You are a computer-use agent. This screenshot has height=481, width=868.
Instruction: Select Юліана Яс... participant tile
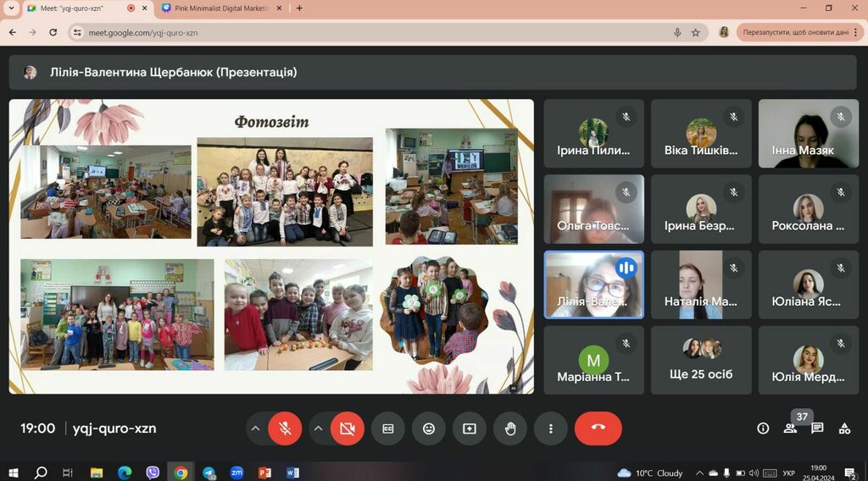point(808,285)
